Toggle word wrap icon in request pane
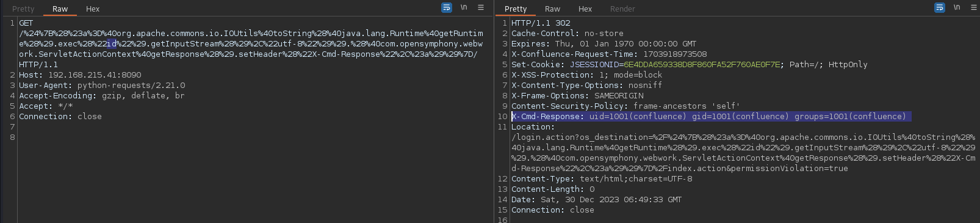This screenshot has width=980, height=223. (447, 8)
